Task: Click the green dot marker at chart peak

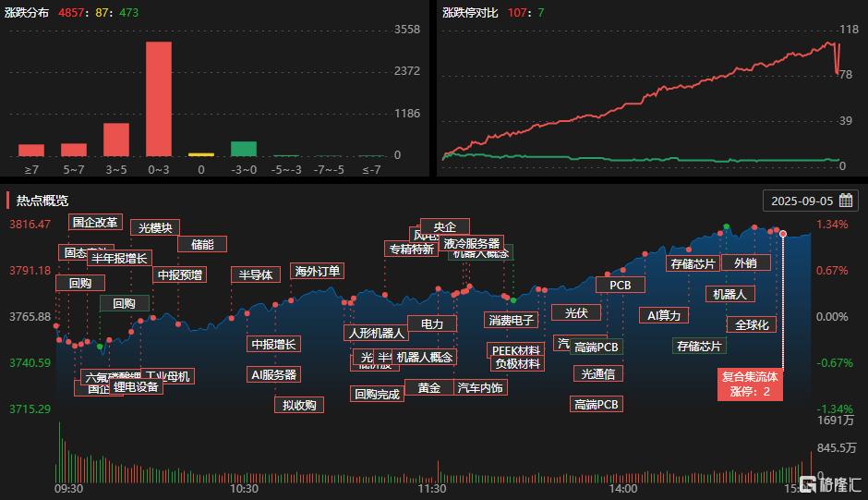Action: [x=727, y=226]
